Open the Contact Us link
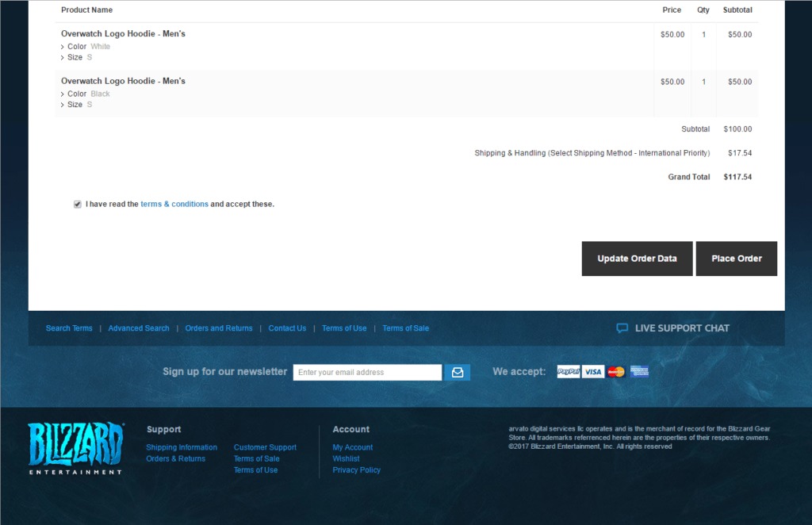 coord(287,328)
